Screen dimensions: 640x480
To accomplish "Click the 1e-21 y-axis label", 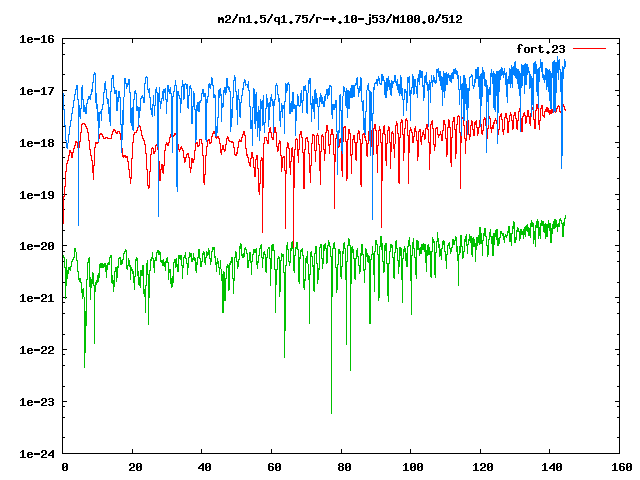I will point(37,298).
